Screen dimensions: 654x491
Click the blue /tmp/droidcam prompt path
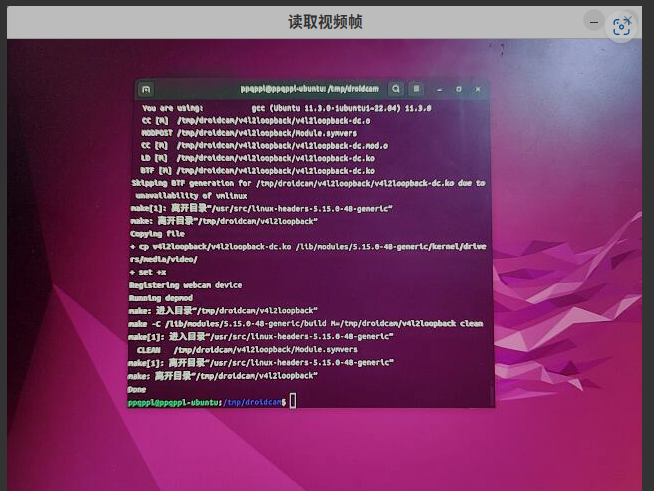pyautogui.click(x=252, y=403)
